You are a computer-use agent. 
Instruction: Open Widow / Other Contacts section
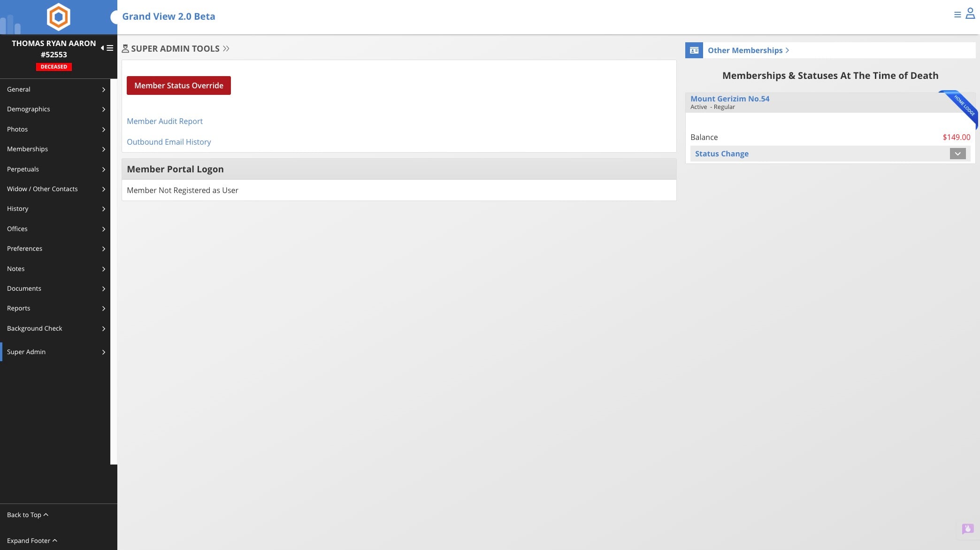click(x=55, y=189)
